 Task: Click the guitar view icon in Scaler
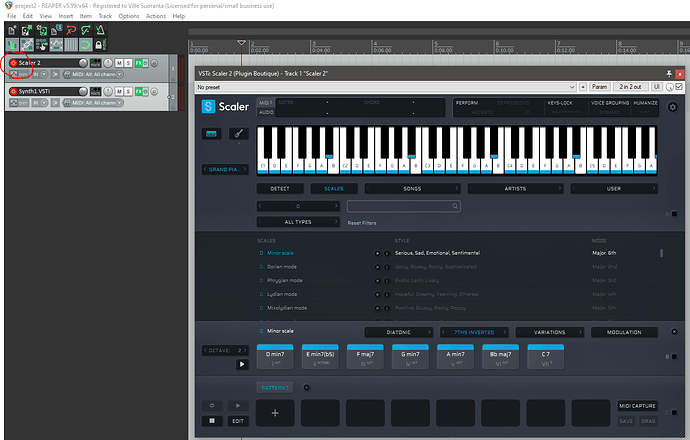coord(239,133)
